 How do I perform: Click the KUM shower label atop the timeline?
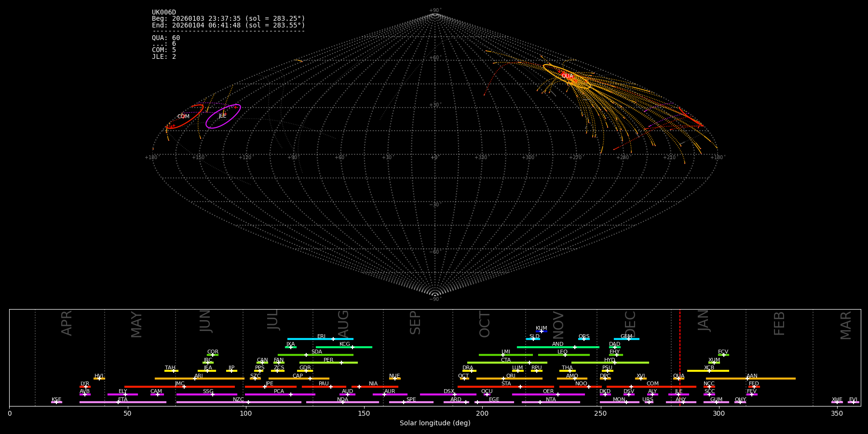[541, 328]
